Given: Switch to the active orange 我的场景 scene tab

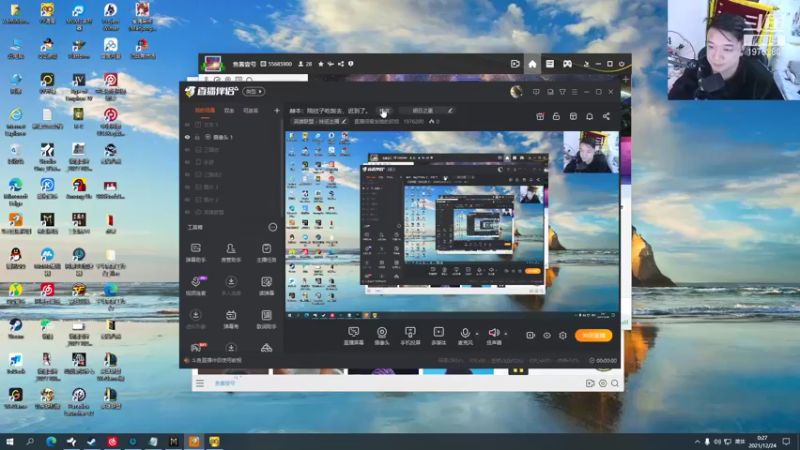Looking at the screenshot, I should click(205, 111).
